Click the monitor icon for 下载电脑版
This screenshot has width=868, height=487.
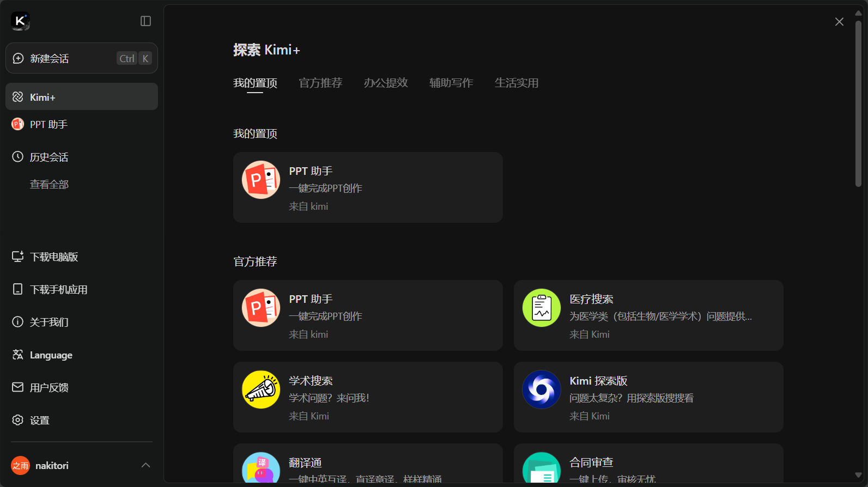point(18,257)
